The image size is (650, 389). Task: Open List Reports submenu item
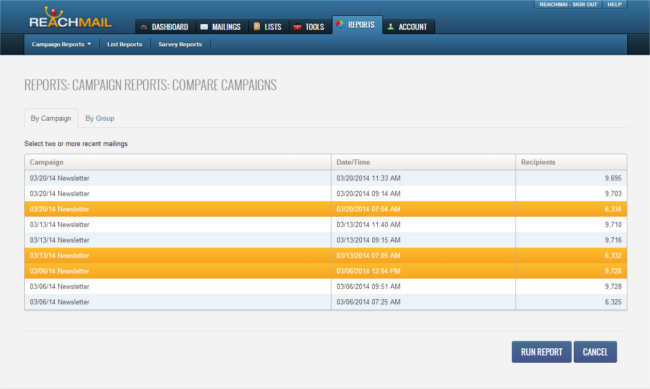[x=124, y=44]
